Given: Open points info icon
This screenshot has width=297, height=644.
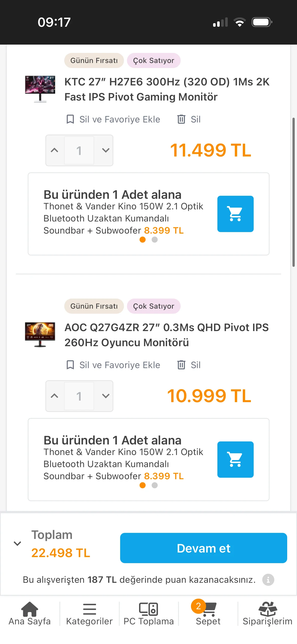Looking at the screenshot, I should click(268, 580).
